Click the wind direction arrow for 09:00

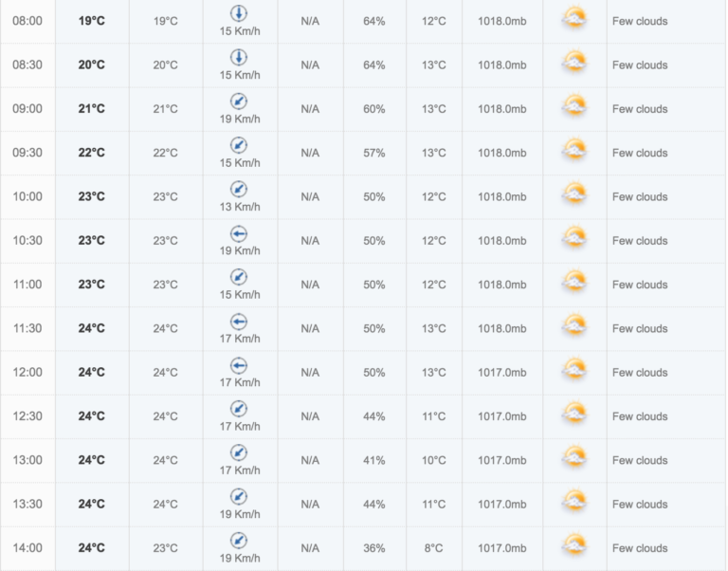tap(239, 101)
